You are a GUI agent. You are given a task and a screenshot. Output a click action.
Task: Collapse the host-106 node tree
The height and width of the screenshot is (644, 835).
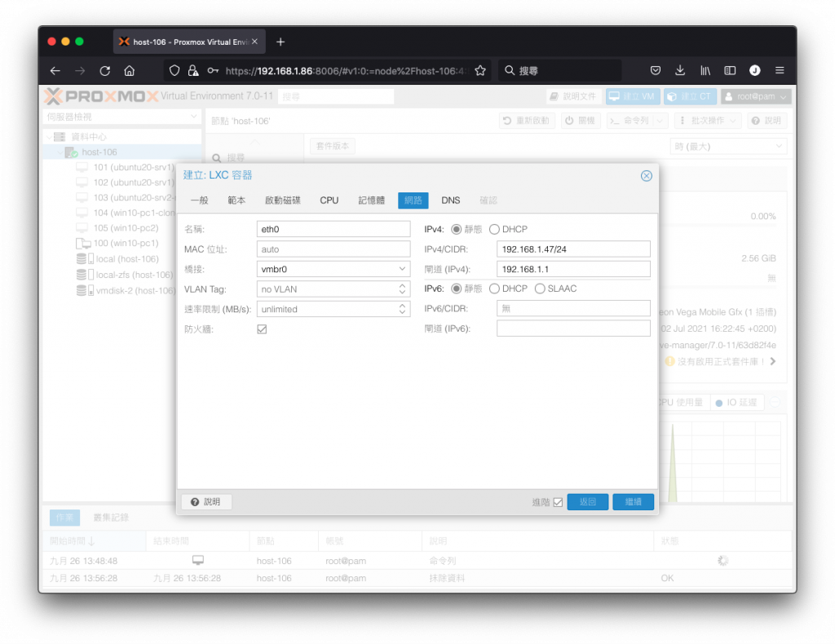pos(59,152)
